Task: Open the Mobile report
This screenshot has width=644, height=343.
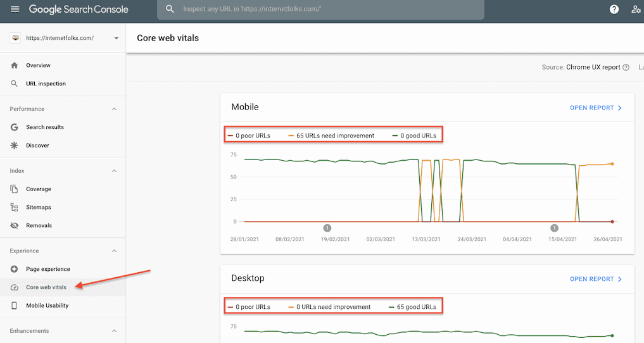Action: 595,108
